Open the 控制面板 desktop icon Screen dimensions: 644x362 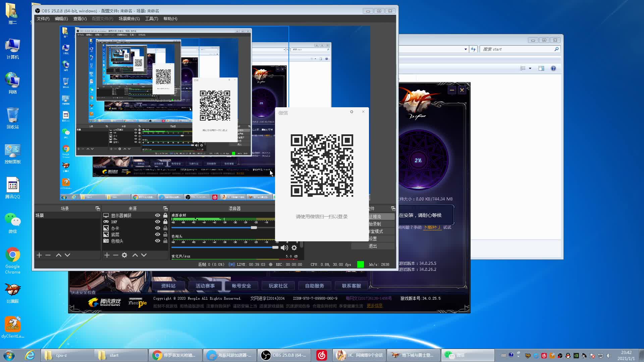click(x=13, y=153)
